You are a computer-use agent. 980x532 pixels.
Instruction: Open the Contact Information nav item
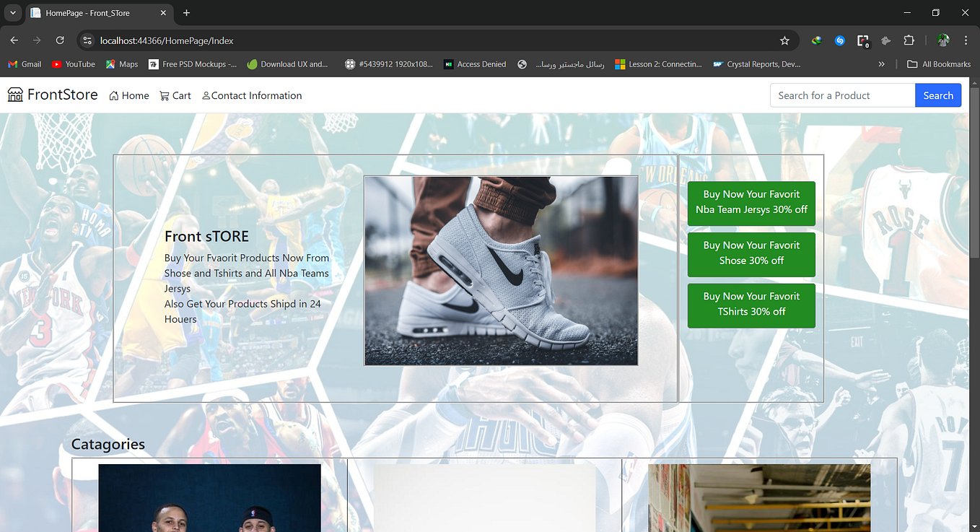tap(252, 95)
